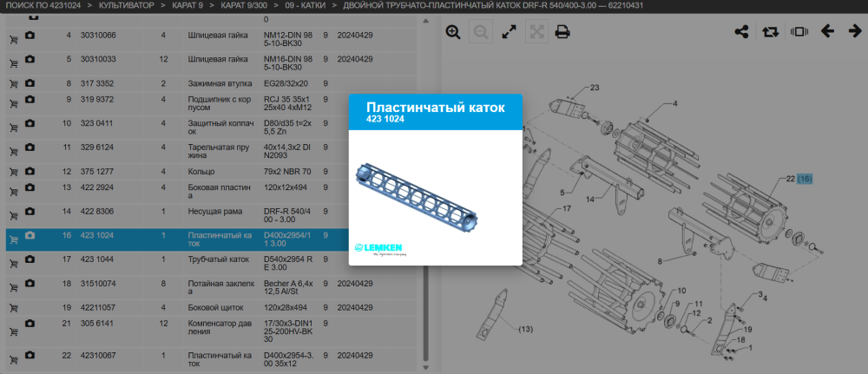Toggle the split panel view icon
Image resolution: width=868 pixels, height=374 pixels.
tap(799, 31)
